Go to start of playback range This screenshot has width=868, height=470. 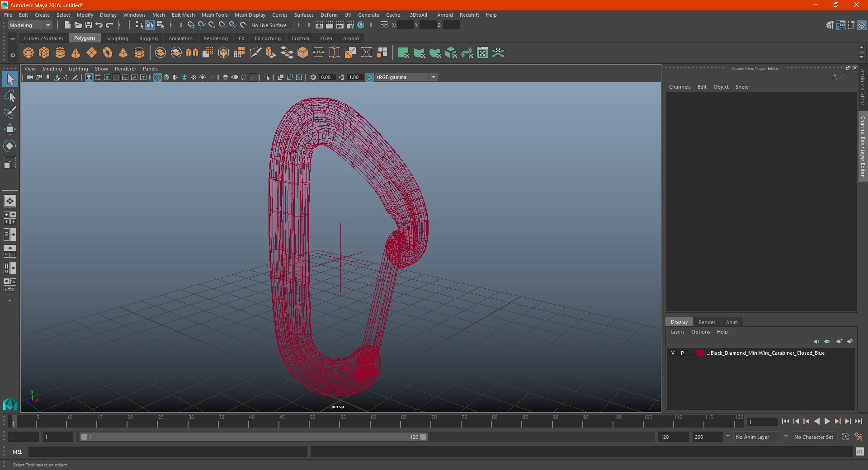pos(786,421)
